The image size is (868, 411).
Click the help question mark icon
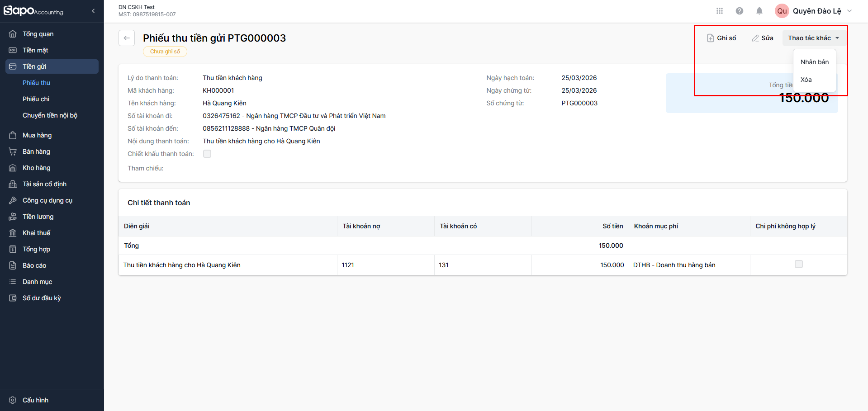(740, 11)
